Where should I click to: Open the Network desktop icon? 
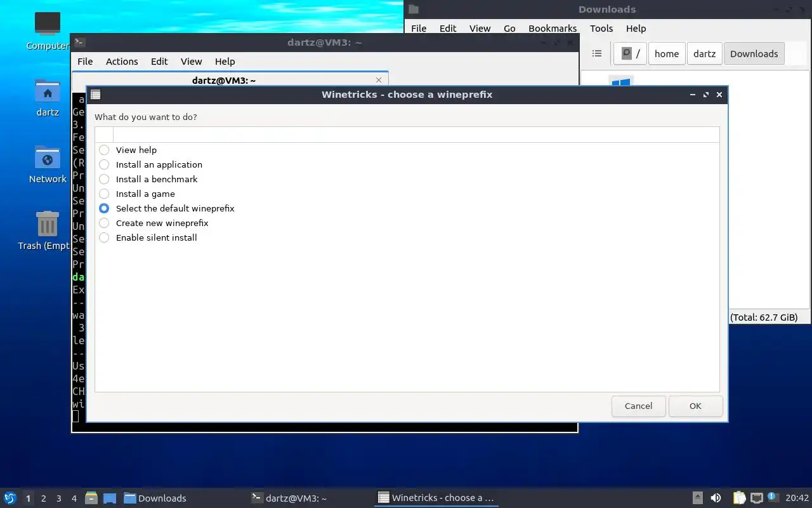tap(48, 164)
